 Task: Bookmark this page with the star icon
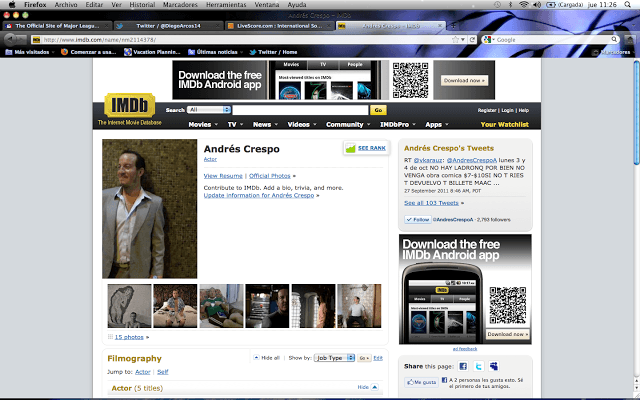[x=456, y=40]
